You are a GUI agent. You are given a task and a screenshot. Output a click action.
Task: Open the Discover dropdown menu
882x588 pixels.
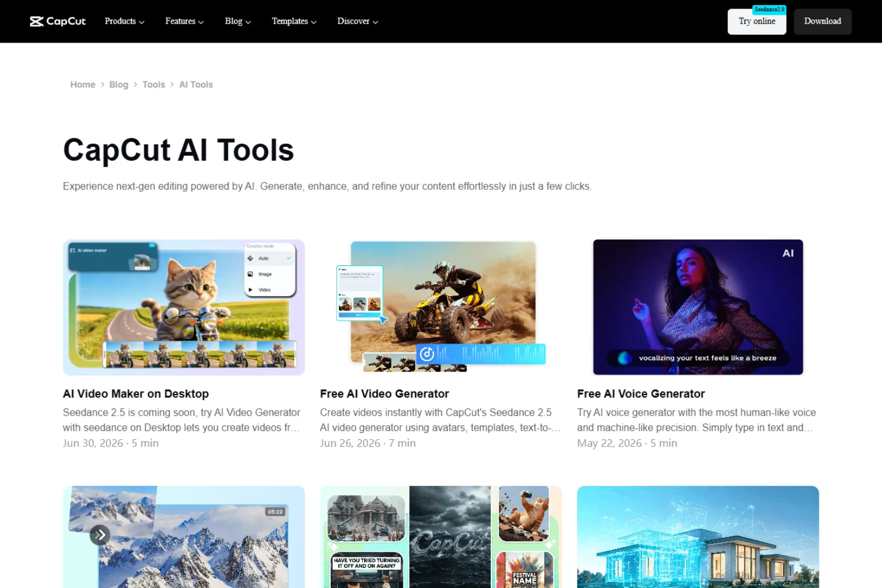[358, 21]
